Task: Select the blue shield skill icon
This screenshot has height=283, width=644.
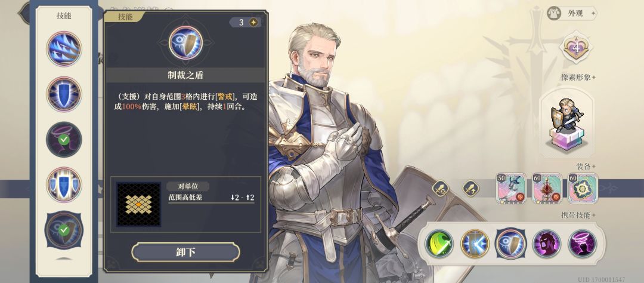Action: tap(64, 94)
